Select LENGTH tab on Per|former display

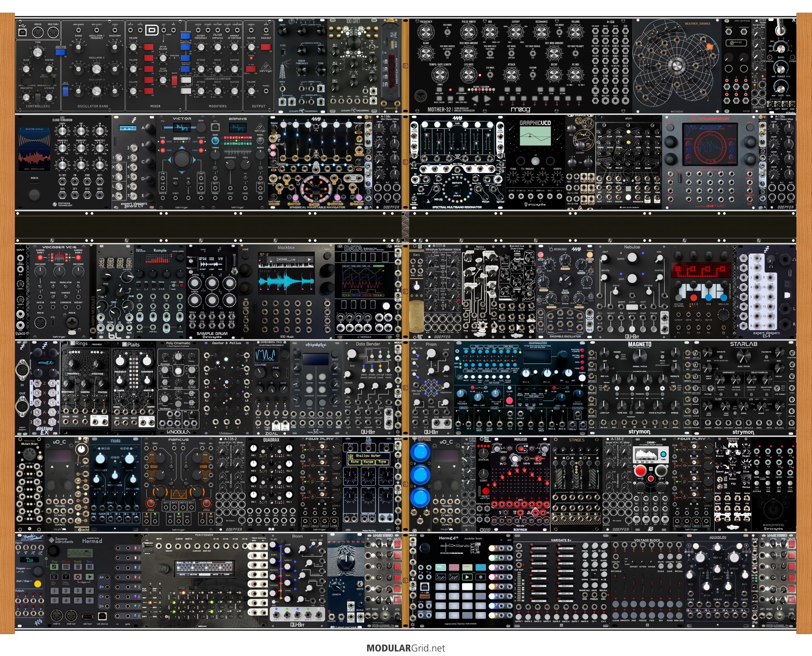[x=205, y=575]
